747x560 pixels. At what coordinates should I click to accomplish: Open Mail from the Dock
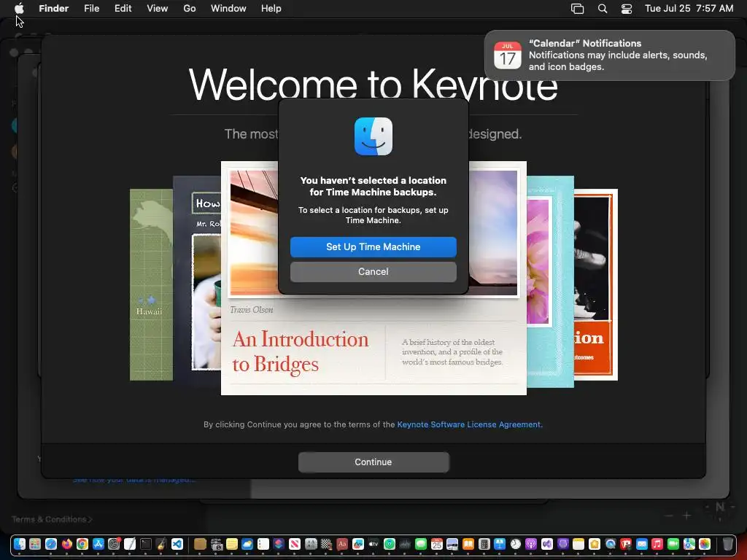coord(642,544)
